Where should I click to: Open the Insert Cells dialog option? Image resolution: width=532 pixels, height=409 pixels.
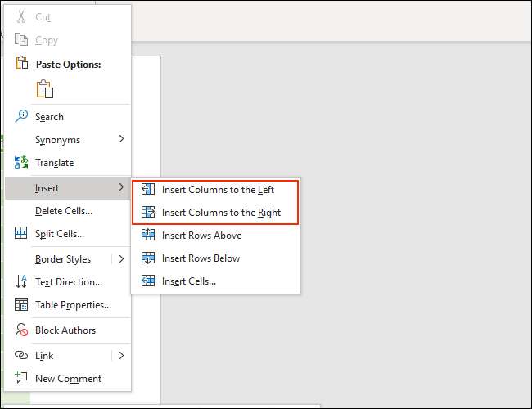(x=188, y=281)
